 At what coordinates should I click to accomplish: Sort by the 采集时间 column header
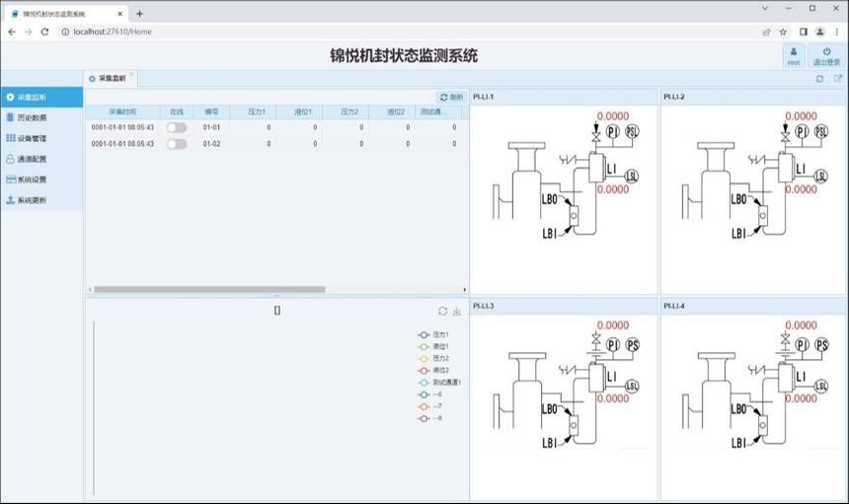tap(122, 112)
